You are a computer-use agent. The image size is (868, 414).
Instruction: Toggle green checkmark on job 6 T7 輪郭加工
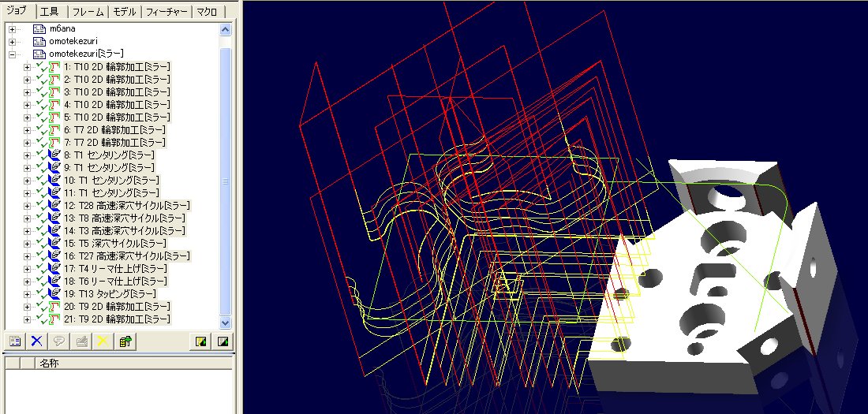[42, 129]
